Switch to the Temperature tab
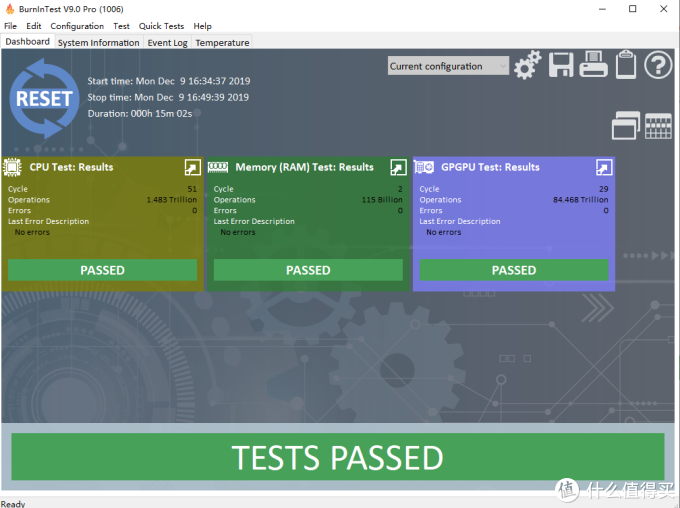 [222, 43]
